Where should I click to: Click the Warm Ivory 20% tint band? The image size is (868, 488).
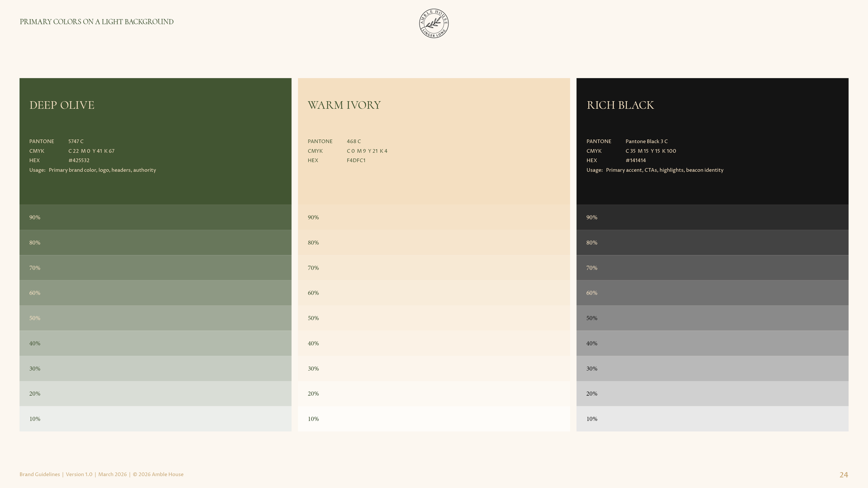[x=434, y=394]
